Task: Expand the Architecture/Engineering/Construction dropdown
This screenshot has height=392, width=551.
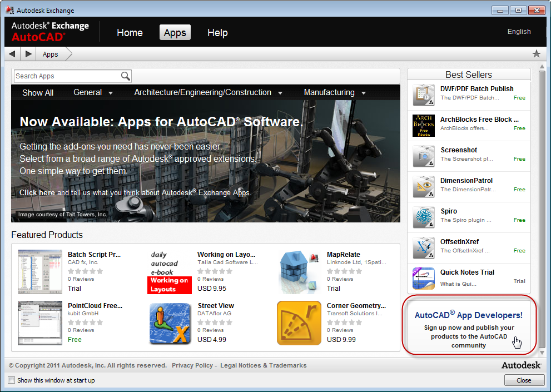Action: 209,93
